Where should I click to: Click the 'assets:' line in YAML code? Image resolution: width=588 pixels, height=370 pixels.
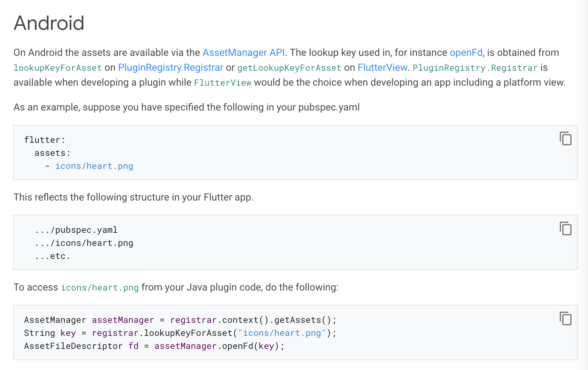pos(52,153)
